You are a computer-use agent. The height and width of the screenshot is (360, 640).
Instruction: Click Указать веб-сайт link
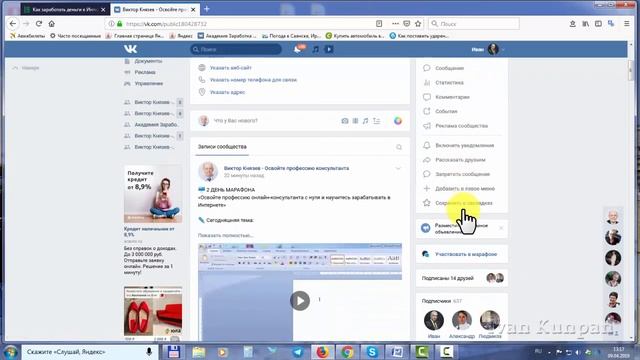[x=231, y=68]
